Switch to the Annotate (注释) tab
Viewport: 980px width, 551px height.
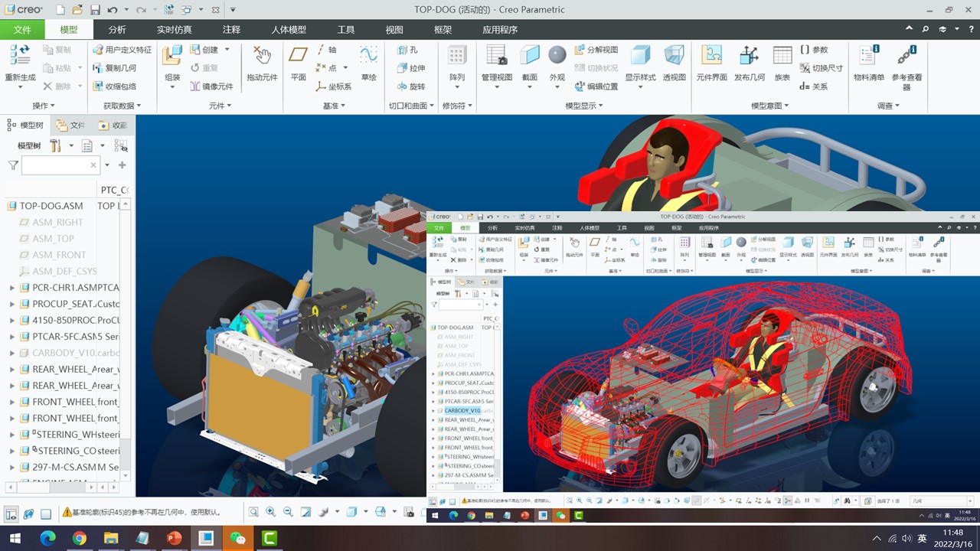click(231, 30)
